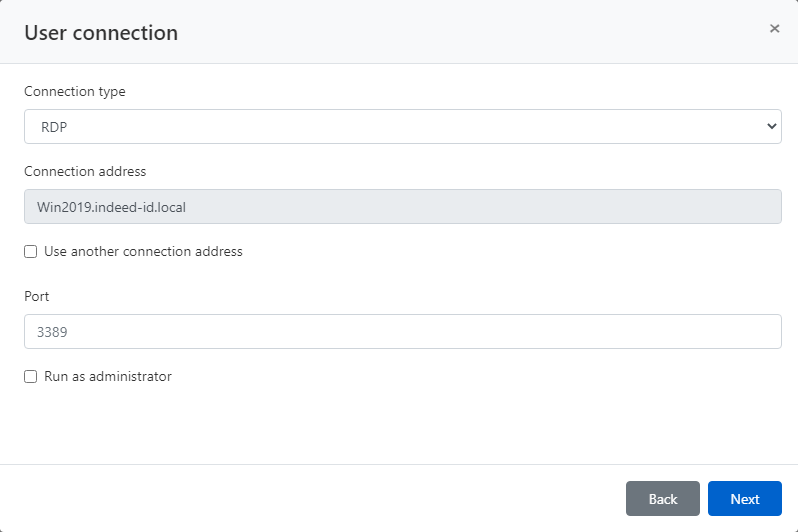Click the chevron arrow of Connection type
Screen dimensions: 798x532
[771, 127]
